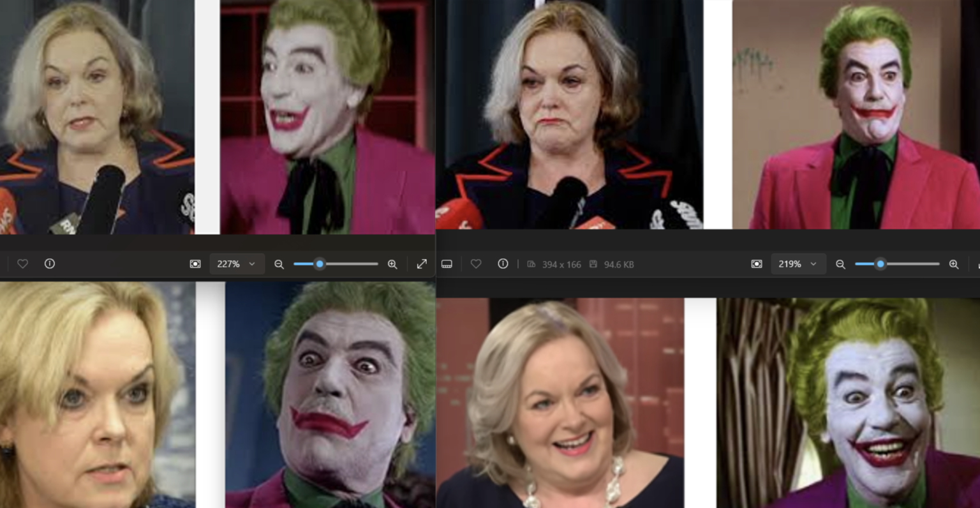Click fit-to-window icon left of 219%
980x508 pixels.
[757, 264]
